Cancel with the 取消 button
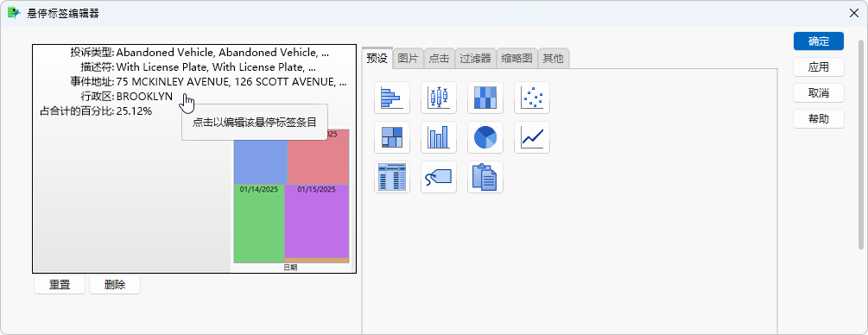868x335 pixels. [818, 93]
